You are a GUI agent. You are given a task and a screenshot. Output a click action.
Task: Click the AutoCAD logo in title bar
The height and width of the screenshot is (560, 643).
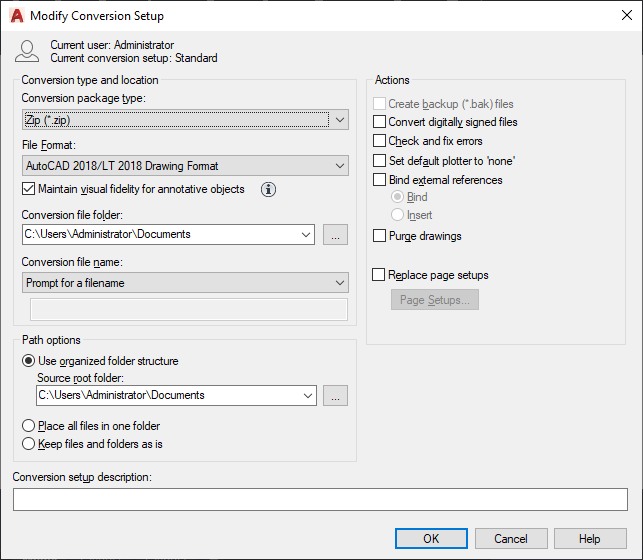(16, 16)
